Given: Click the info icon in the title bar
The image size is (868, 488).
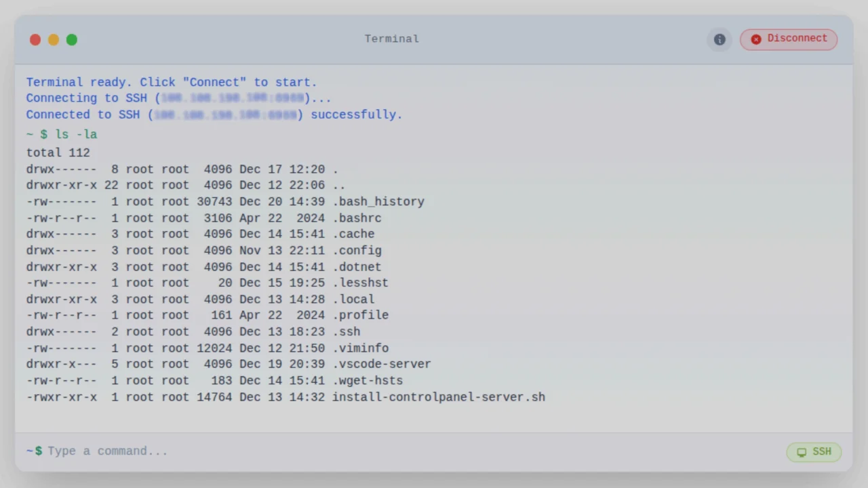Looking at the screenshot, I should 719,39.
